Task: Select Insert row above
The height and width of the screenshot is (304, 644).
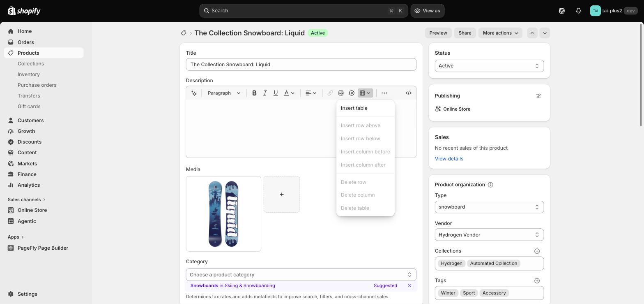Action: [366, 125]
